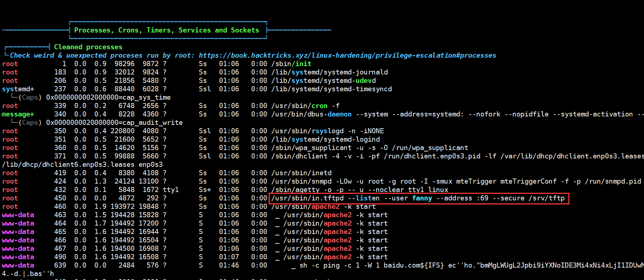644x280 pixels.
Task: Click '/usr/sbin/cron -f' command
Action: 306,106
